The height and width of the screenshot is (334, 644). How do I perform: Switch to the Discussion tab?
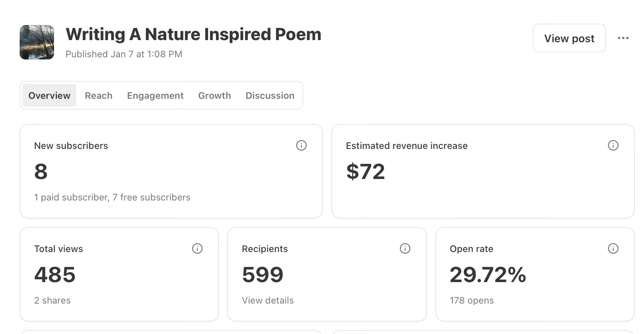click(270, 96)
